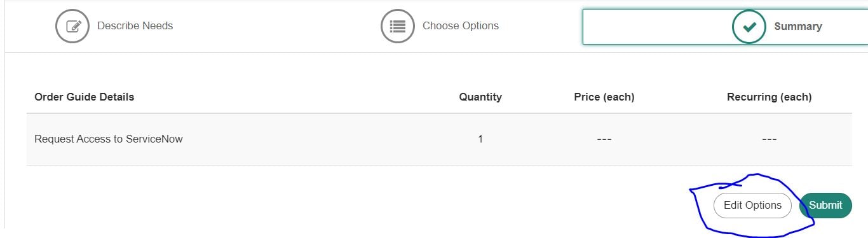868x238 pixels.
Task: Select the Request Access to ServiceNow item
Action: (109, 139)
